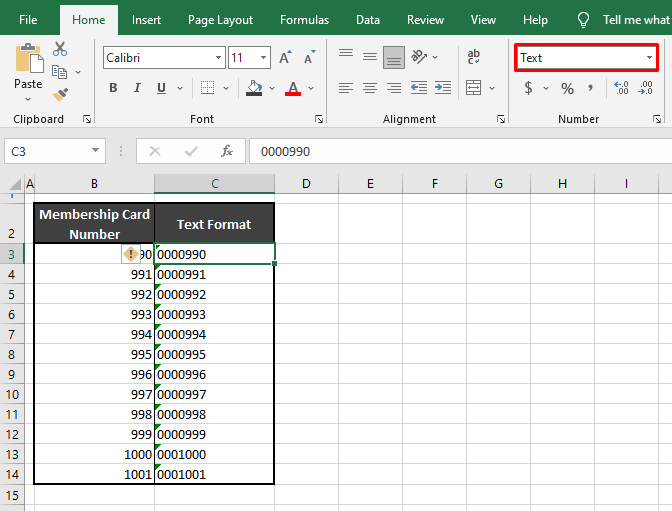Switch to the Insert tab
The height and width of the screenshot is (511, 672).
coord(146,20)
